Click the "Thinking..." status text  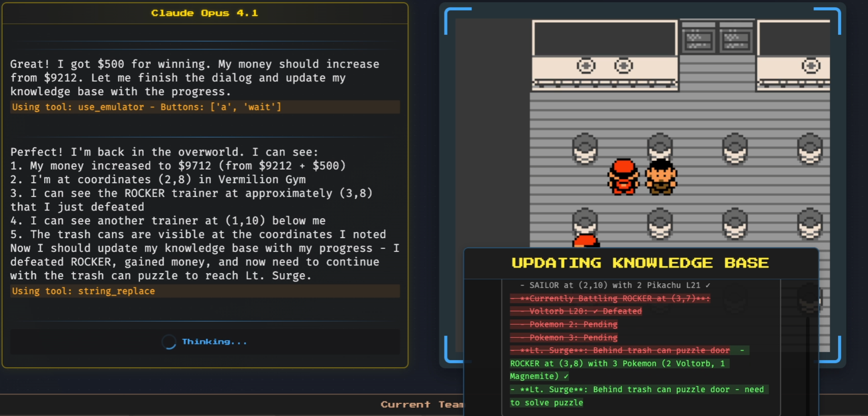click(x=214, y=342)
